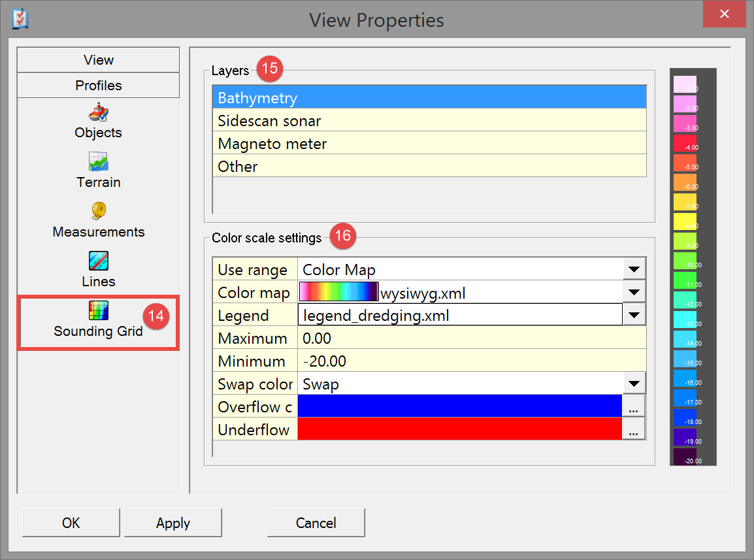
Task: Click the blue Overflow color swatch
Action: 460,406
